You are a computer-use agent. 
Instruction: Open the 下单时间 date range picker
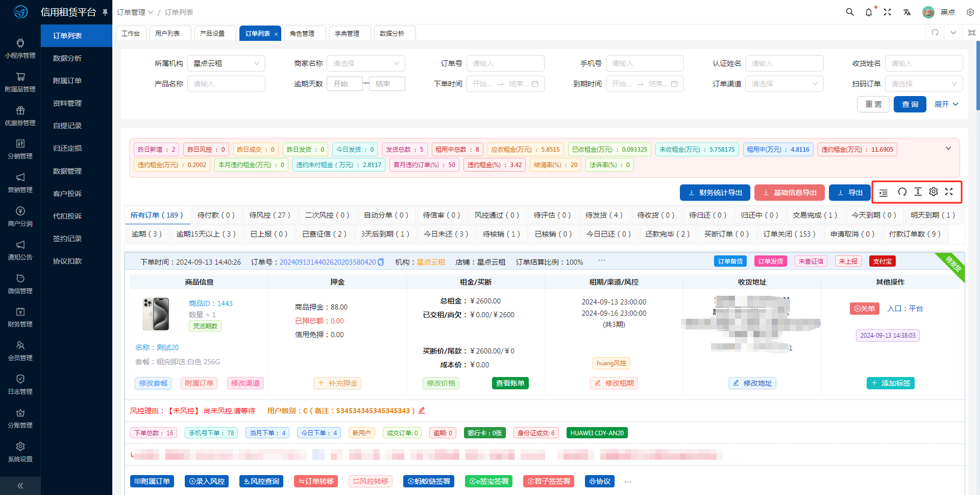pos(505,84)
